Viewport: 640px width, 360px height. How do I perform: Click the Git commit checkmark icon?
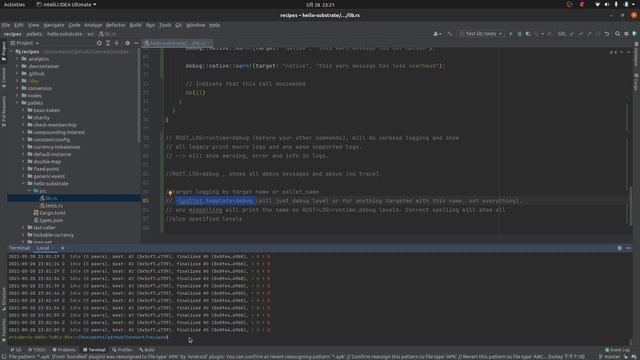click(580, 34)
